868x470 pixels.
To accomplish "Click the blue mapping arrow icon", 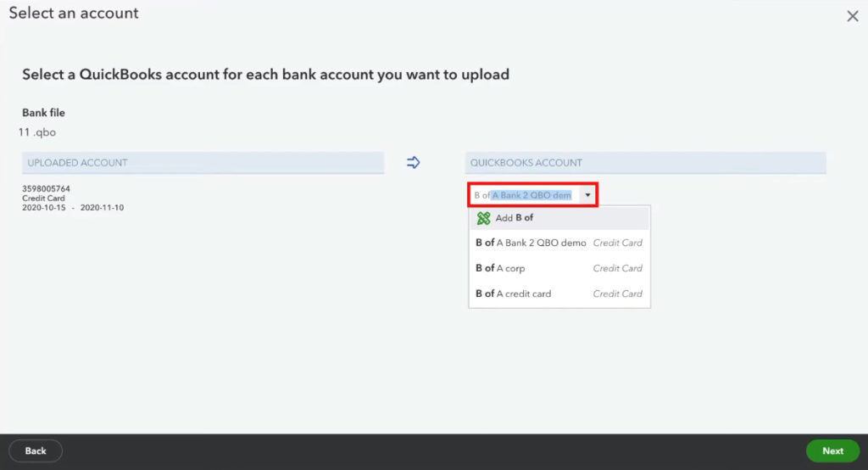I will (x=414, y=162).
